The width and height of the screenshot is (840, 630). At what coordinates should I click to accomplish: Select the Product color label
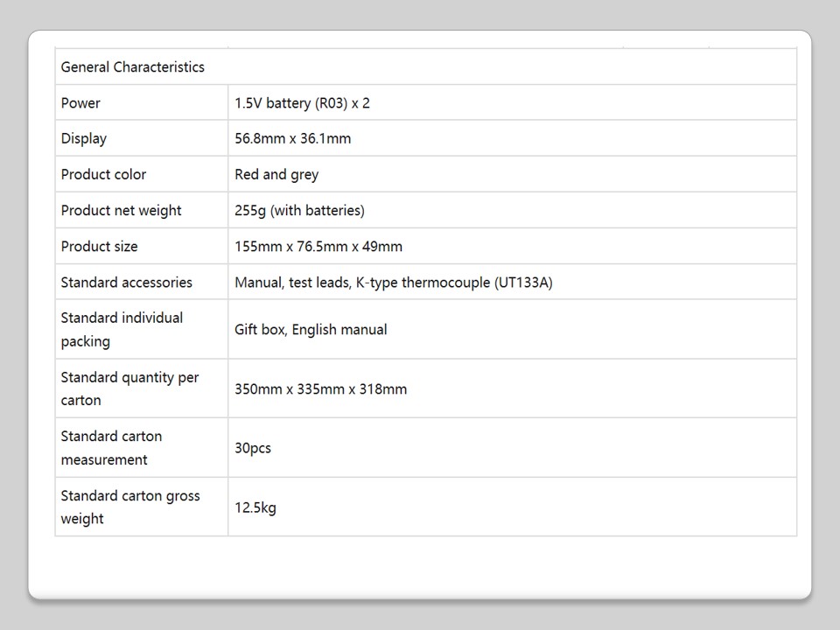pyautogui.click(x=103, y=174)
